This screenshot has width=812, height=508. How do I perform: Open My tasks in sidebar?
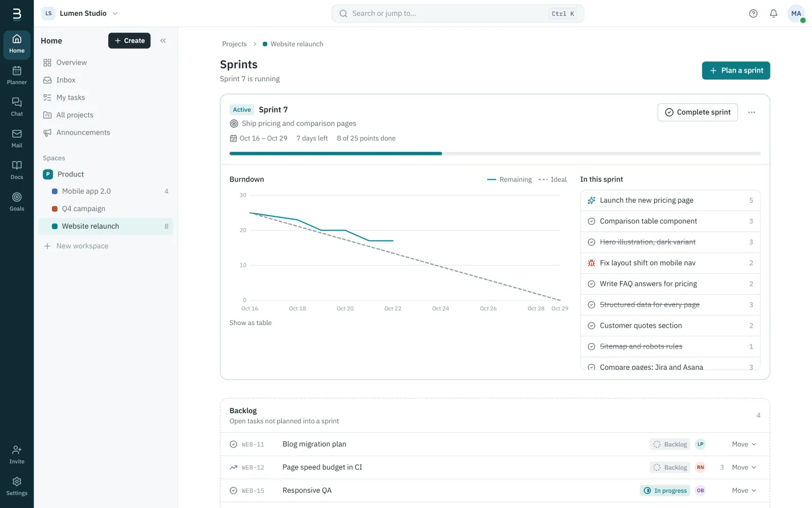(x=106, y=98)
